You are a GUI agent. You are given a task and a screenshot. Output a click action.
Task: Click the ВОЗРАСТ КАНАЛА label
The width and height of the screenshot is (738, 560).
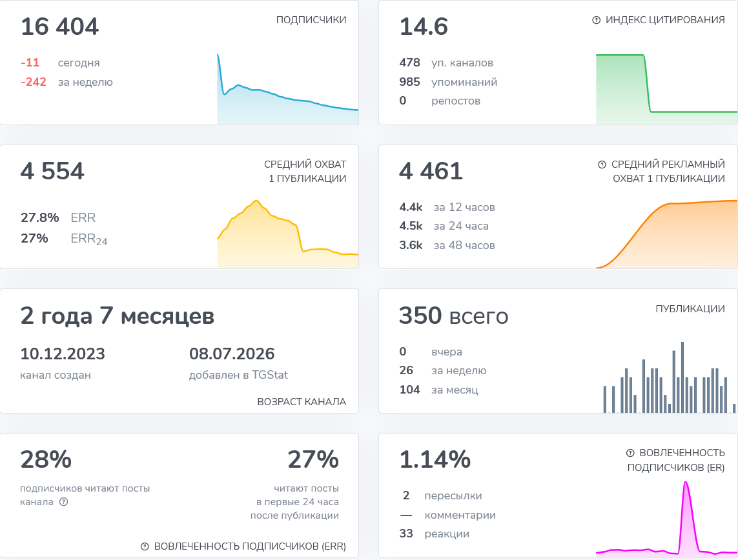tap(302, 401)
